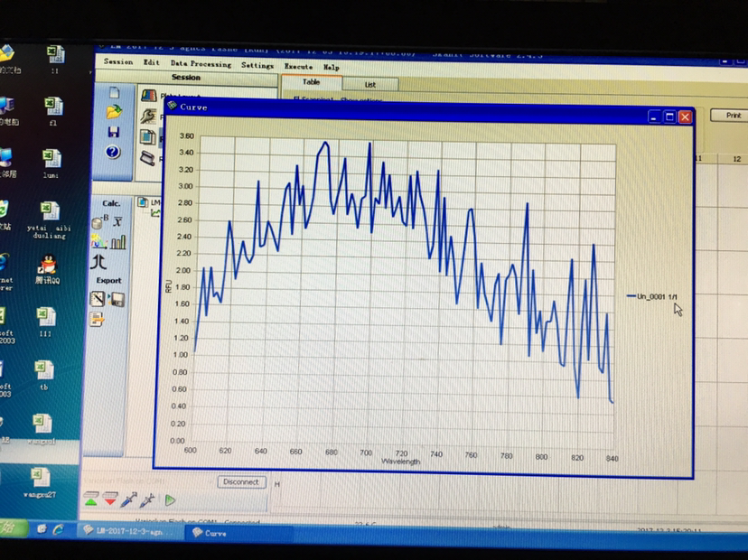Click the blank subtraction B icon under Calc.

[99, 222]
